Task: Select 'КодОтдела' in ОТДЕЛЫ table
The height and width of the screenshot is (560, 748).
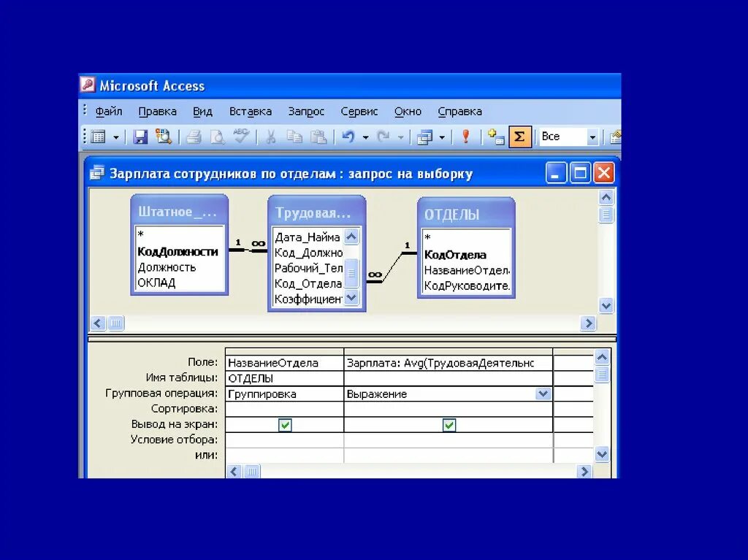Action: point(455,255)
